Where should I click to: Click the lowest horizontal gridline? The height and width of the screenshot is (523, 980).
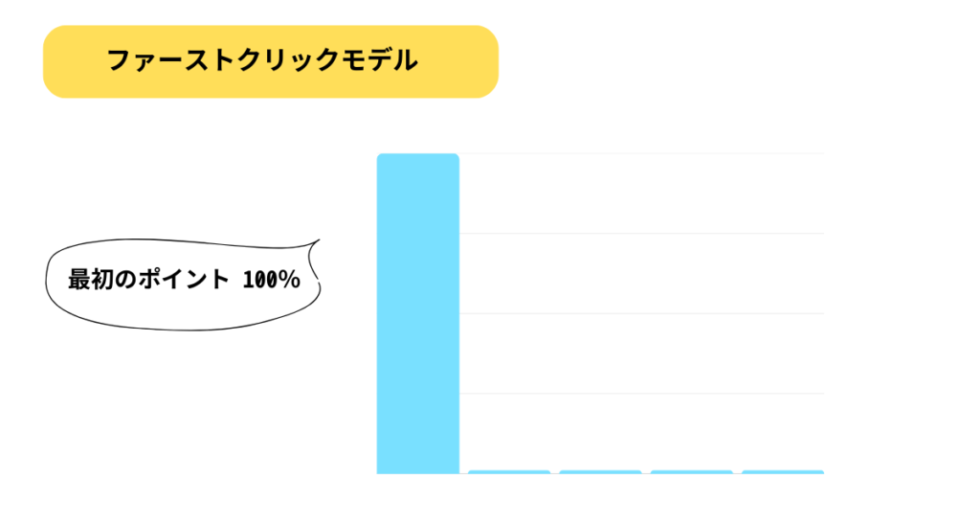pyautogui.click(x=642, y=394)
